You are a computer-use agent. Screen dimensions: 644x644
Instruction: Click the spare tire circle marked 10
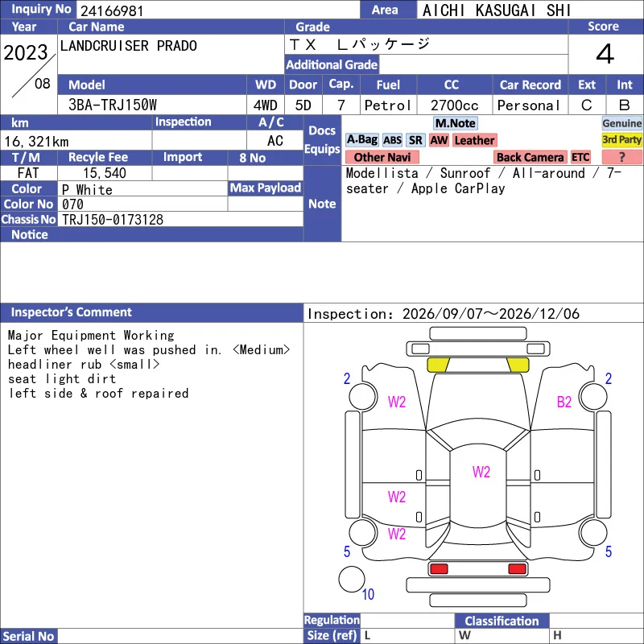pyautogui.click(x=352, y=580)
